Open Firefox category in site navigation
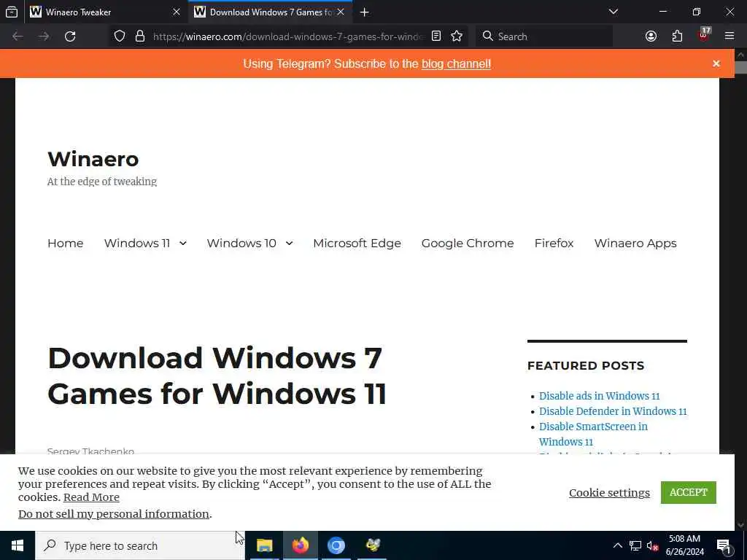Image resolution: width=747 pixels, height=560 pixels. [554, 244]
